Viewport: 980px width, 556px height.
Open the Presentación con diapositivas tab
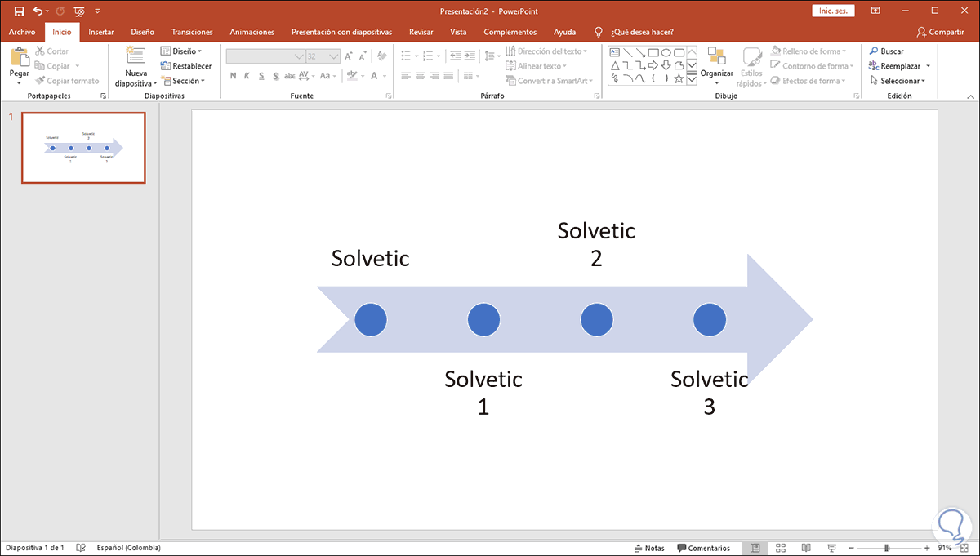tap(341, 32)
